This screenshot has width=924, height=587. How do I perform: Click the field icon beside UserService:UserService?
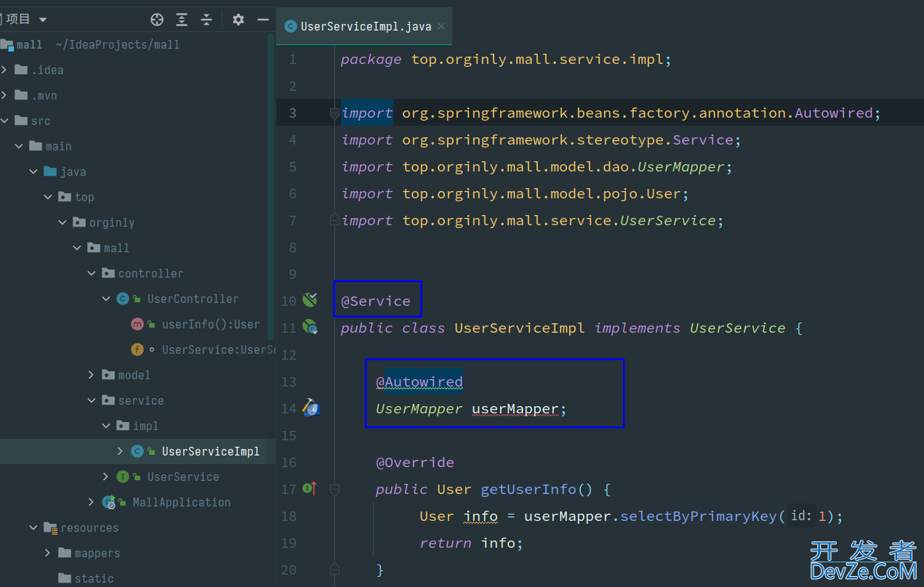coord(137,349)
